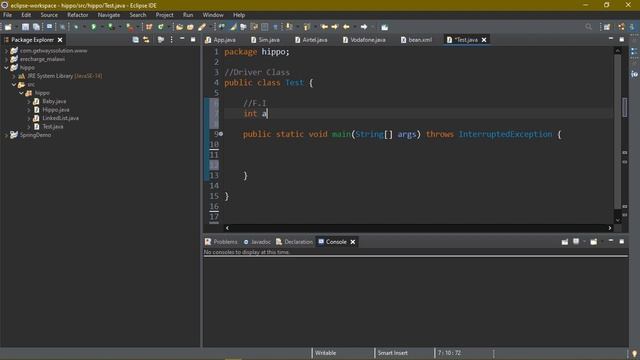This screenshot has height=360, width=640.
Task: Click the Save toolbar icon
Action: coord(25,27)
